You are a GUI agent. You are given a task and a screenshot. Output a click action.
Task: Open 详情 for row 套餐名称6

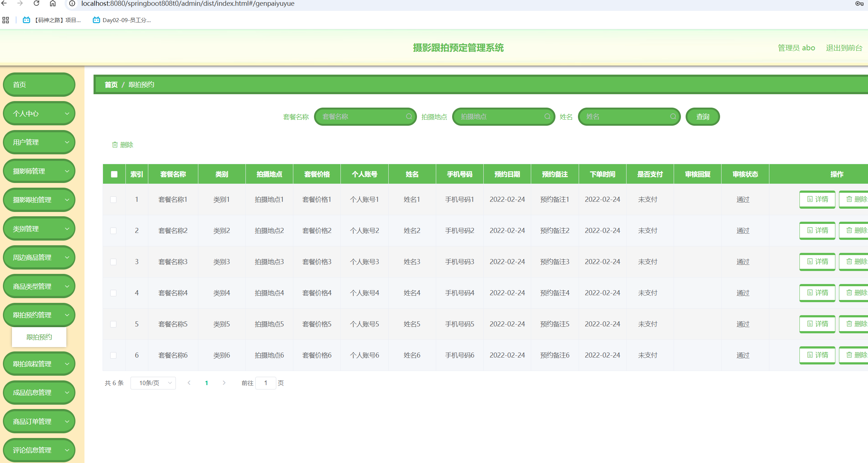tap(817, 355)
